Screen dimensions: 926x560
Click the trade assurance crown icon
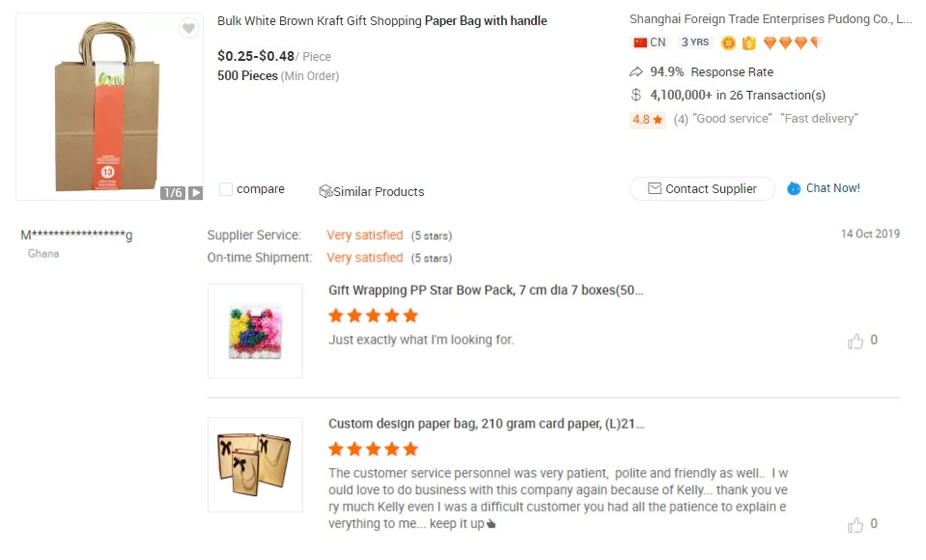tap(748, 42)
